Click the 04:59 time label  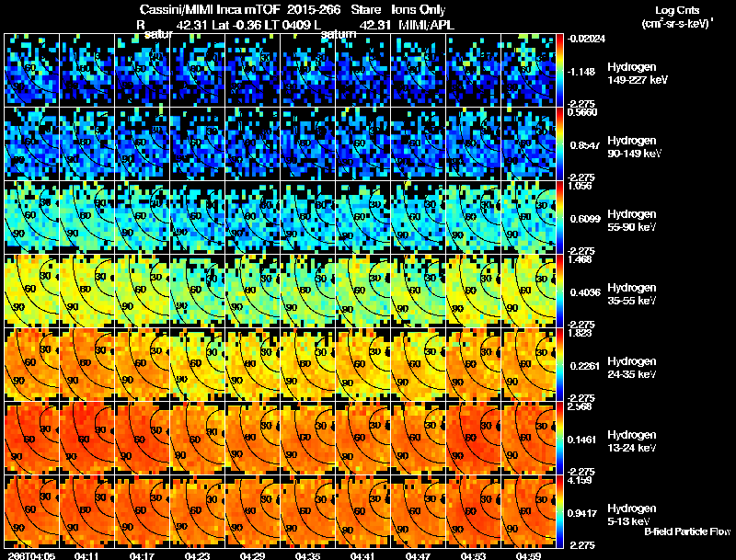(528, 555)
